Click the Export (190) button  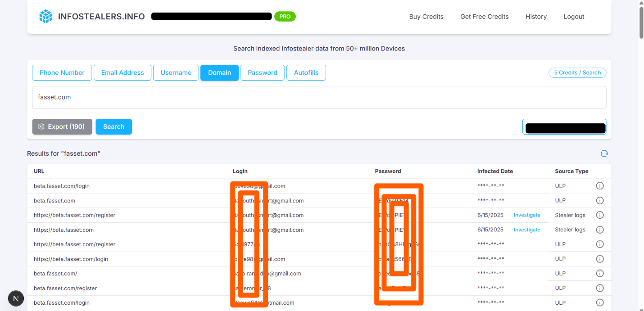62,126
